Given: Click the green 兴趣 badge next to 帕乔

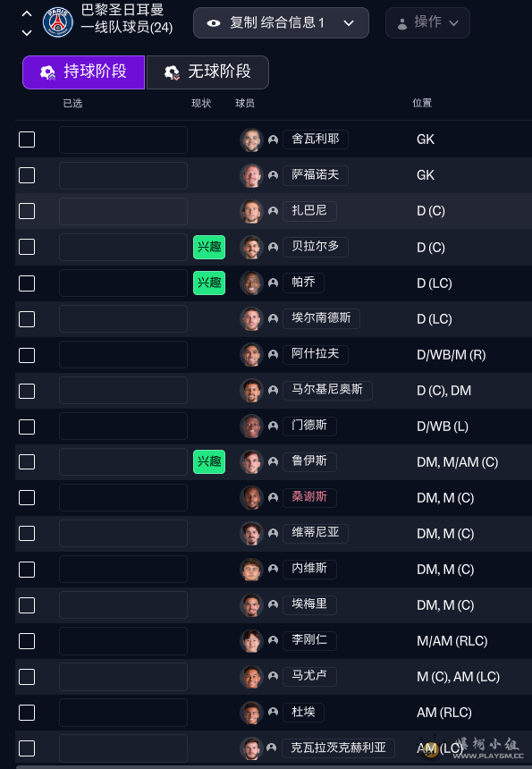Looking at the screenshot, I should [x=208, y=283].
